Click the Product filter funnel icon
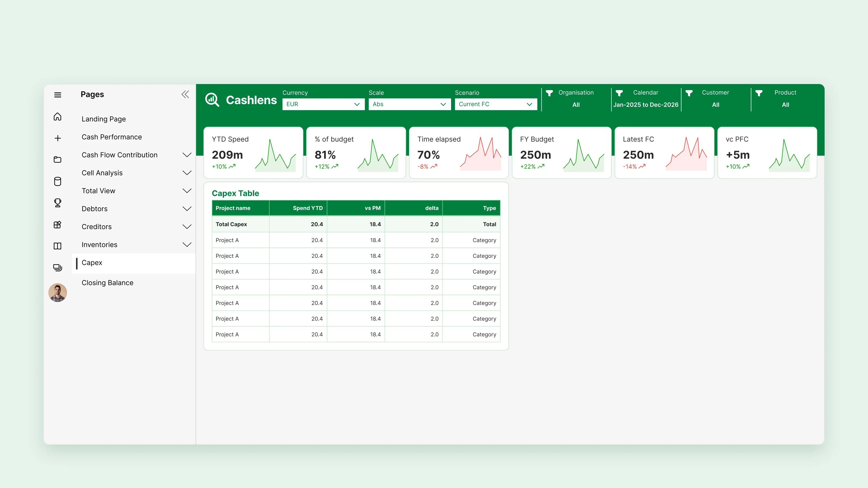Viewport: 868px width, 488px height. [759, 93]
